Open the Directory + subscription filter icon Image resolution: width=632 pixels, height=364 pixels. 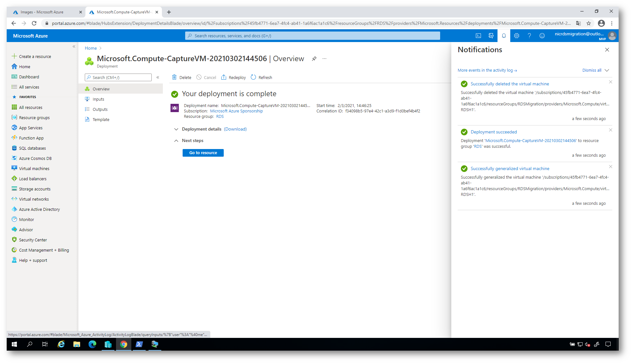pyautogui.click(x=491, y=36)
